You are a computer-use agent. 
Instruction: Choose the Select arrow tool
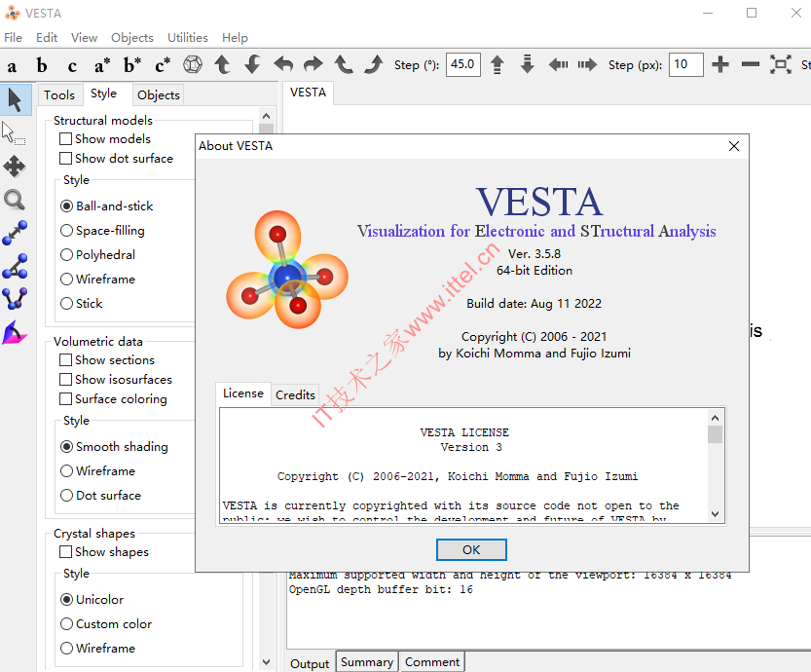(16, 100)
